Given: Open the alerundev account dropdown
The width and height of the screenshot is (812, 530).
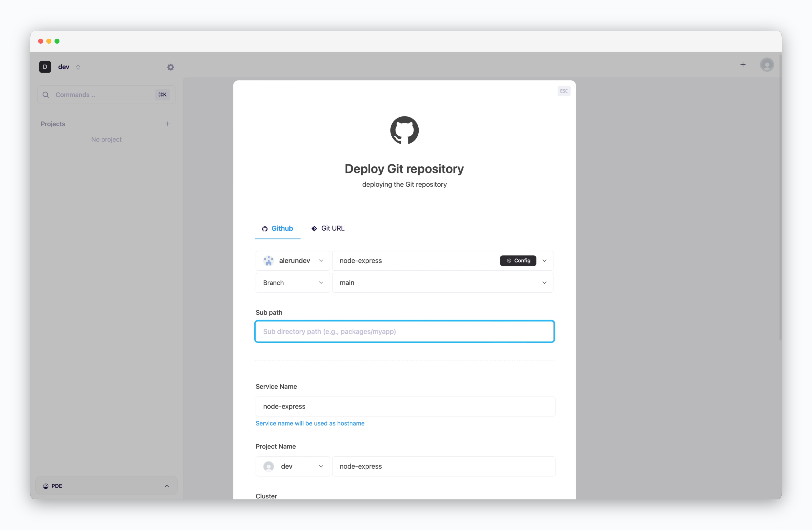Looking at the screenshot, I should pyautogui.click(x=293, y=261).
